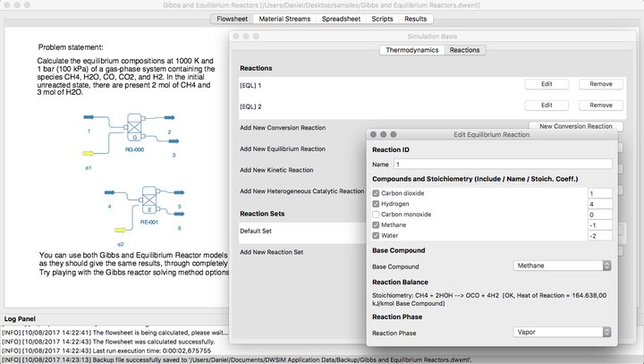Click the Add New Heterogeneous Catalytic Reaction label

tap(302, 191)
